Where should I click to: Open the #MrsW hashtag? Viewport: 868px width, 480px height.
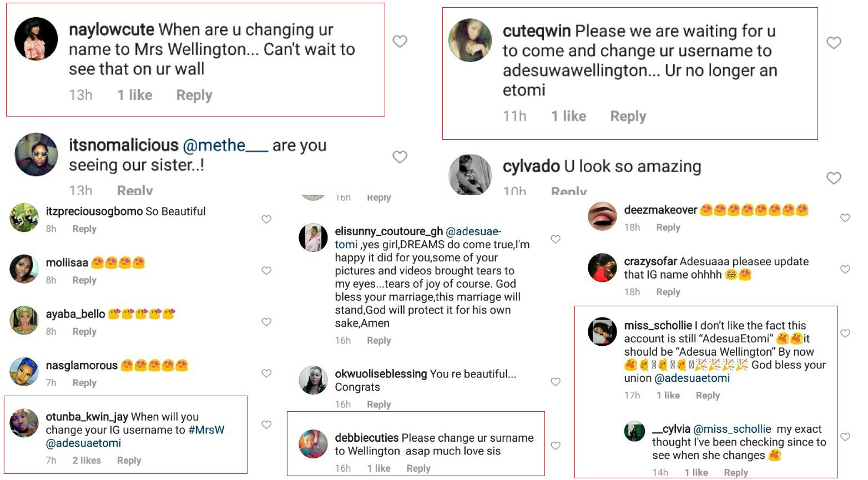point(206,430)
